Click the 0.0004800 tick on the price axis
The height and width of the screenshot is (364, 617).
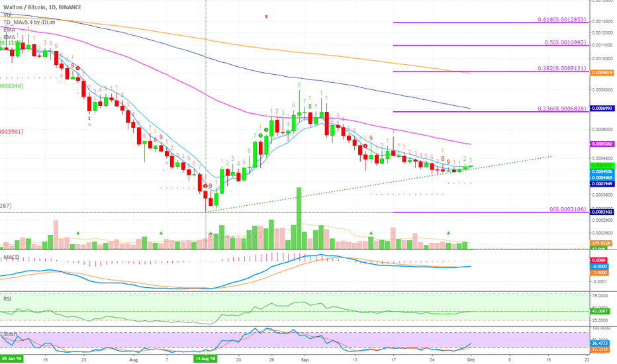click(602, 159)
